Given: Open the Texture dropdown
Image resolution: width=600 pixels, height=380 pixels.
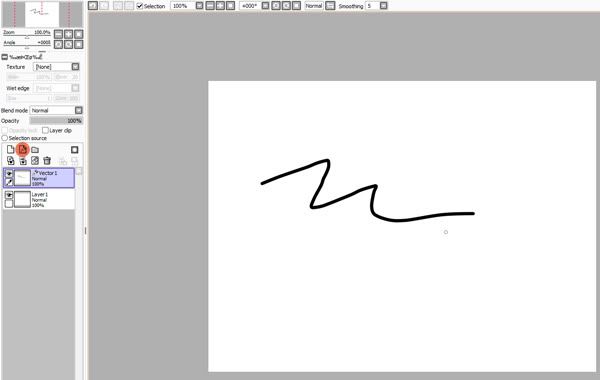Looking at the screenshot, I should (75, 67).
